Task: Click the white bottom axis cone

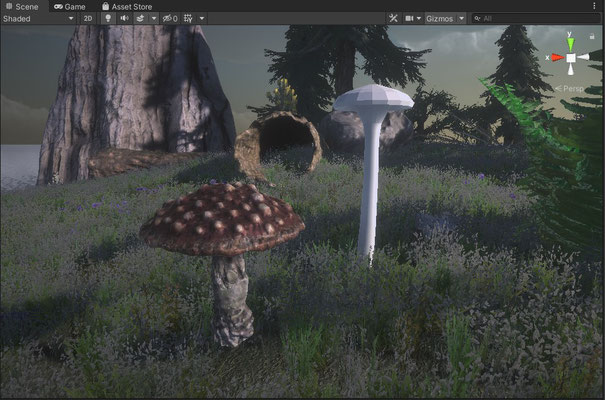Action: click(571, 70)
